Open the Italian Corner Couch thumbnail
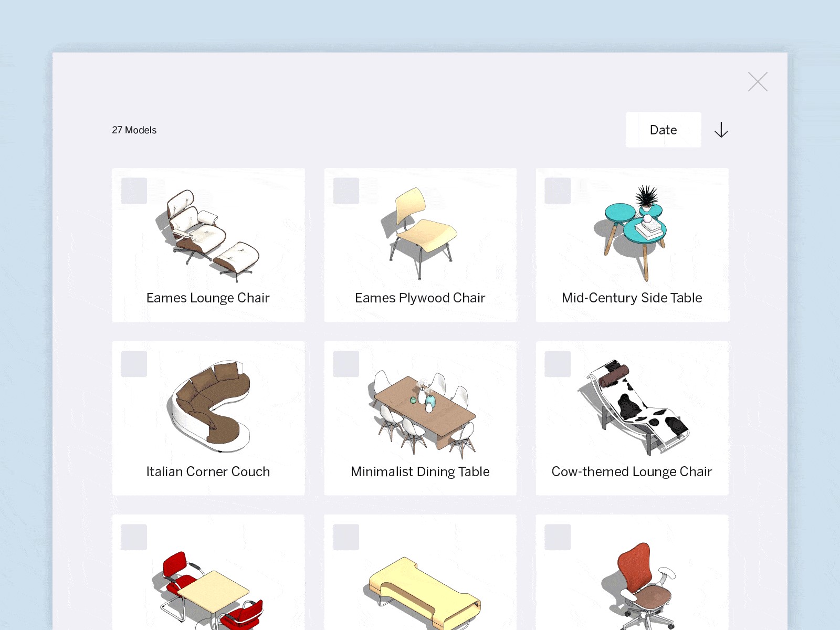840x630 pixels. point(208,406)
